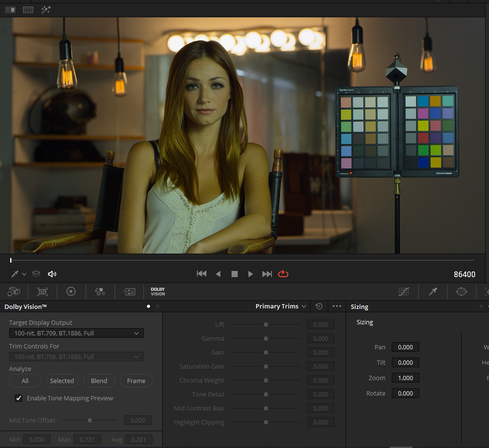Screen dimensions: 489x448
Task: Click the Analyze Selected button
Action: [62, 381]
